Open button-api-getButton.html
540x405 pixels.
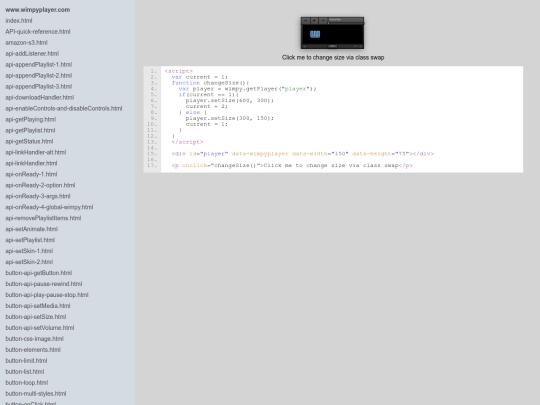point(39,273)
